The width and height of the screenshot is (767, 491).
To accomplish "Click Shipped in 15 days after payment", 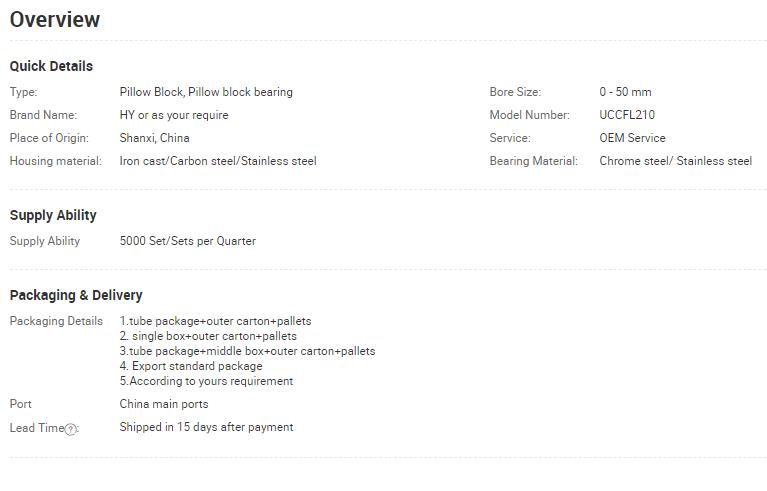I will point(206,427).
